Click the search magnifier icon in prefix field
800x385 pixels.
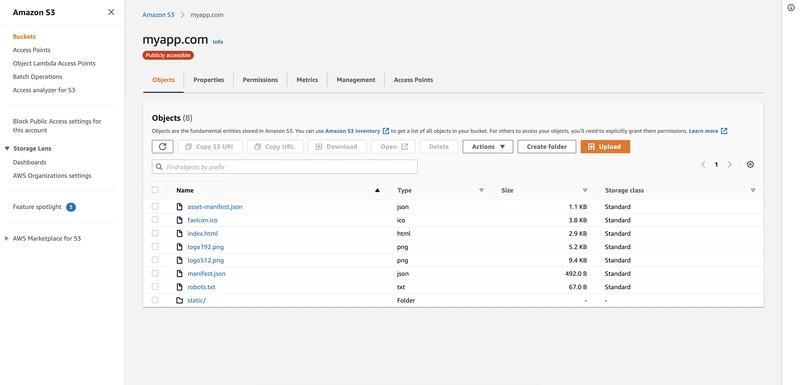tap(159, 167)
